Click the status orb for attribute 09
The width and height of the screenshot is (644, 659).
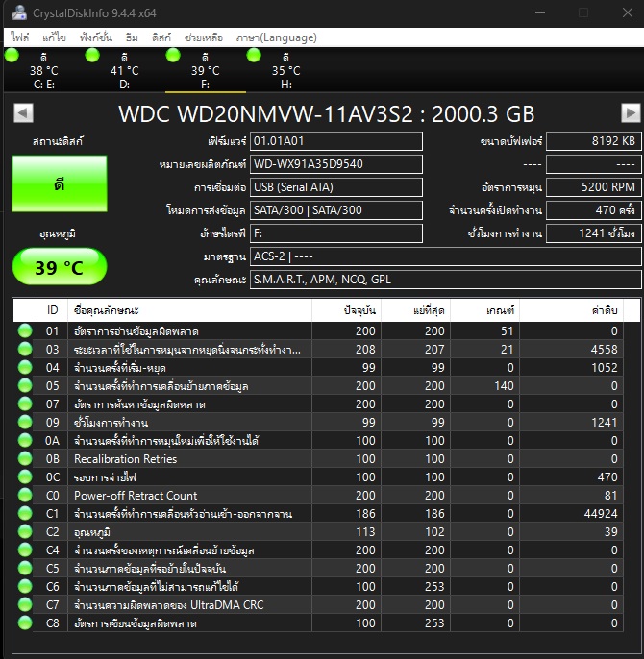pos(25,423)
